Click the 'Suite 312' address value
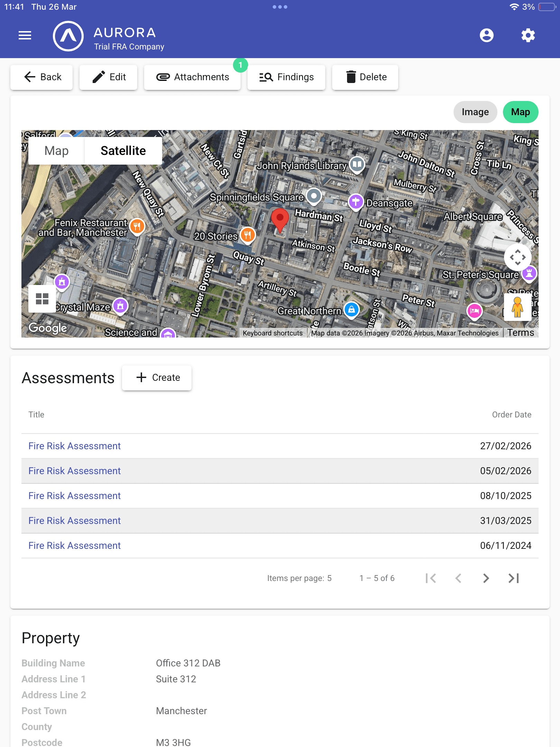 point(176,679)
